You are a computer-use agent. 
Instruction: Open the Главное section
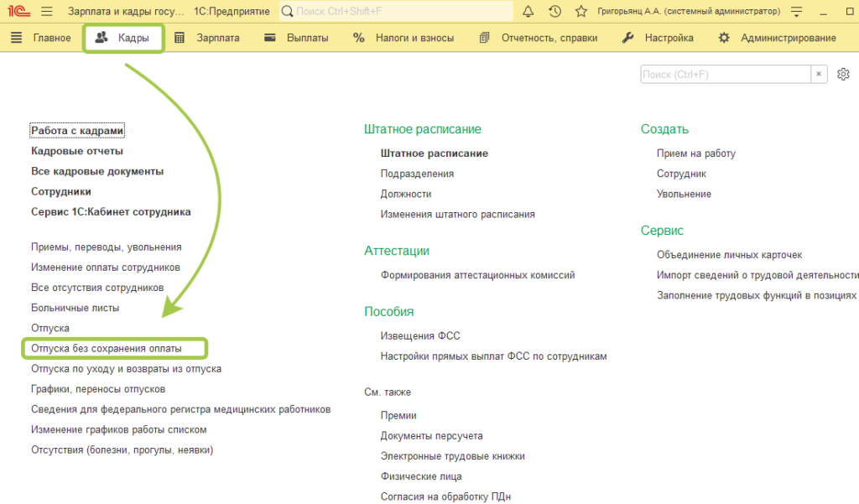(x=41, y=38)
